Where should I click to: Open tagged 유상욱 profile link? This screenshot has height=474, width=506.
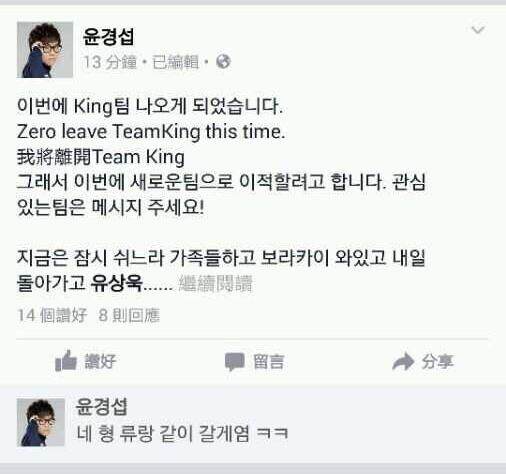[117, 284]
